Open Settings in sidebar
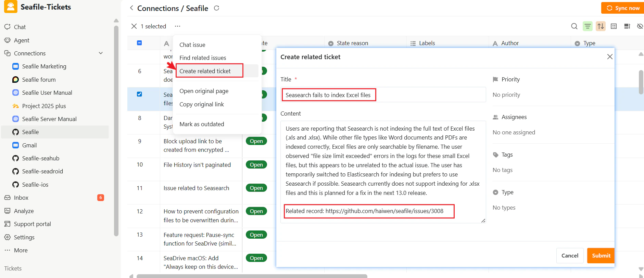644x278 pixels. coord(24,237)
